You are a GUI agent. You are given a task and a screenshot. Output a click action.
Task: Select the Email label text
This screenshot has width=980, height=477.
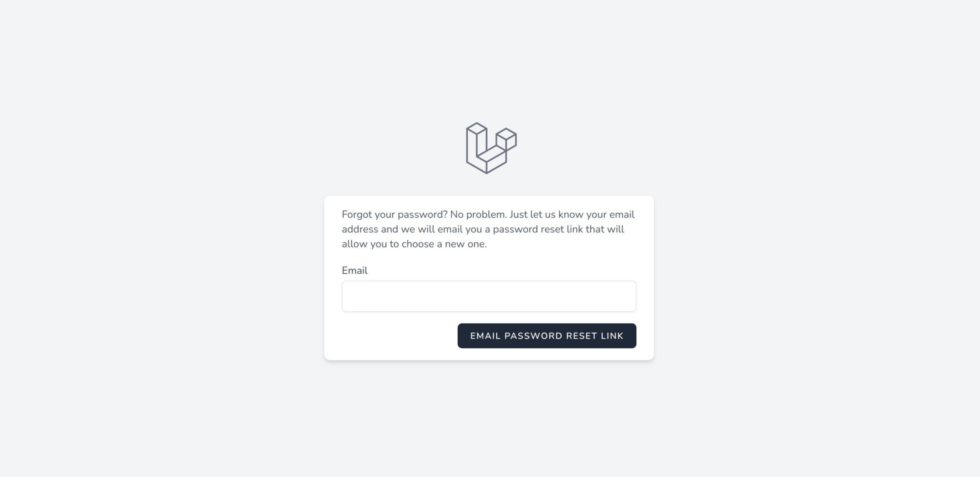click(354, 270)
